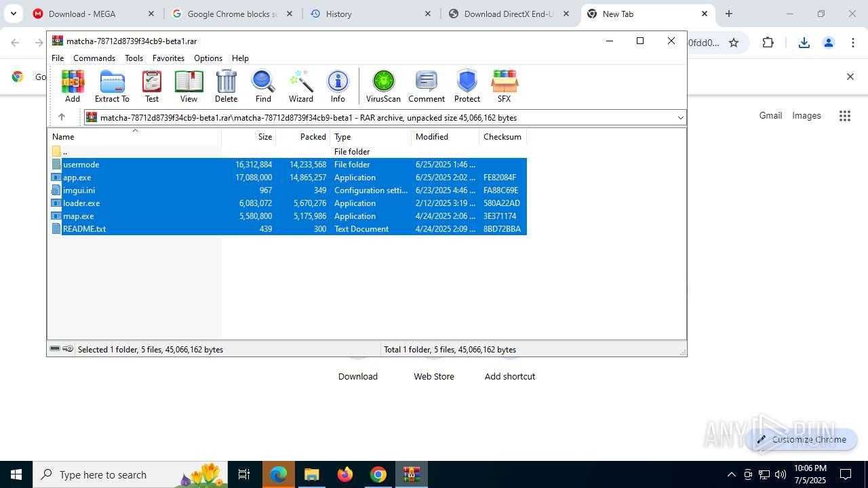The height and width of the screenshot is (488, 868).
Task: Open the Find tool
Action: (263, 86)
